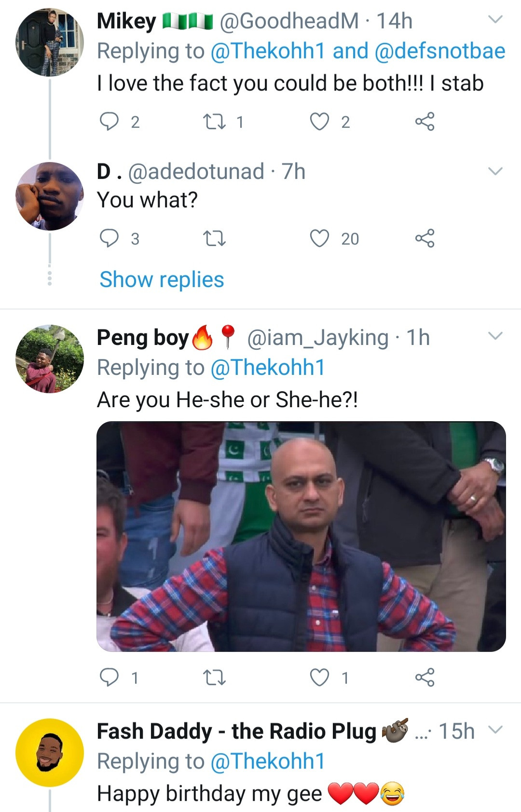Open Fash Daddy's yellow profile avatar
The height and width of the screenshot is (812, 521).
[50, 752]
